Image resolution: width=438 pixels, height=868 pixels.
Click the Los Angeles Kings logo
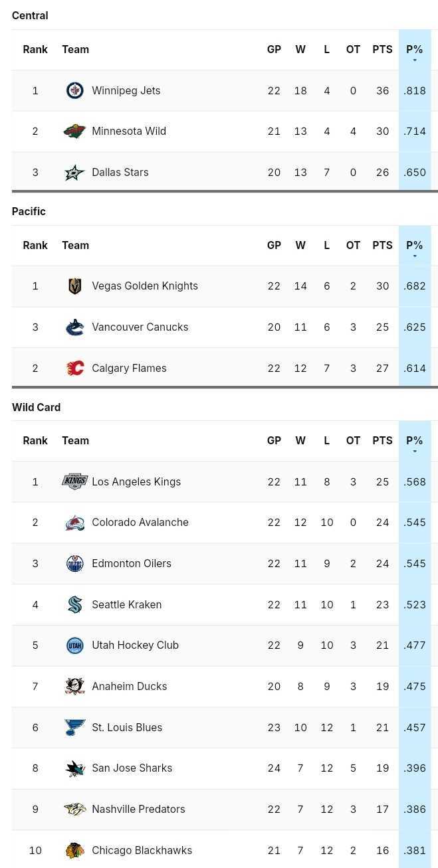point(75,481)
